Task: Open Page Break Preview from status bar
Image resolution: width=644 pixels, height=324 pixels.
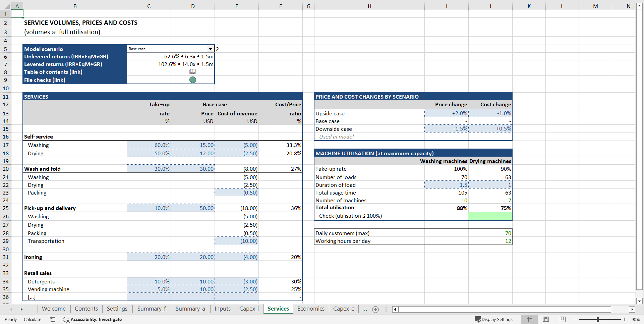Action: tap(562, 319)
